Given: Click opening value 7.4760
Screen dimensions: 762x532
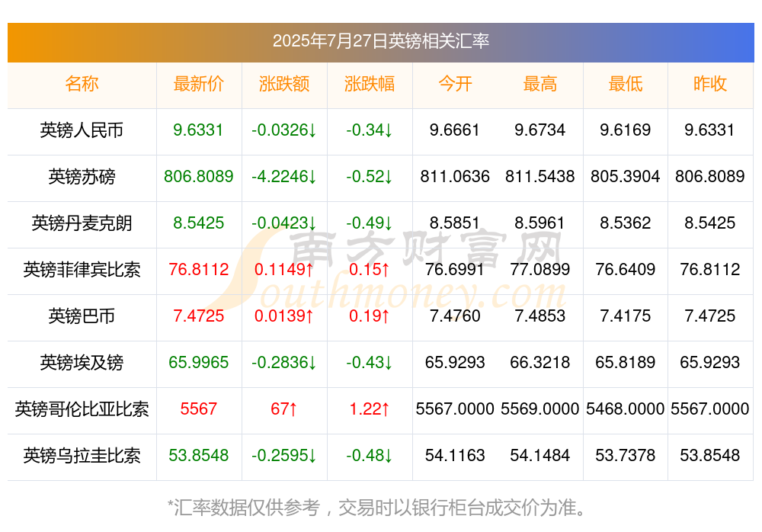Looking at the screenshot, I should pyautogui.click(x=455, y=316).
